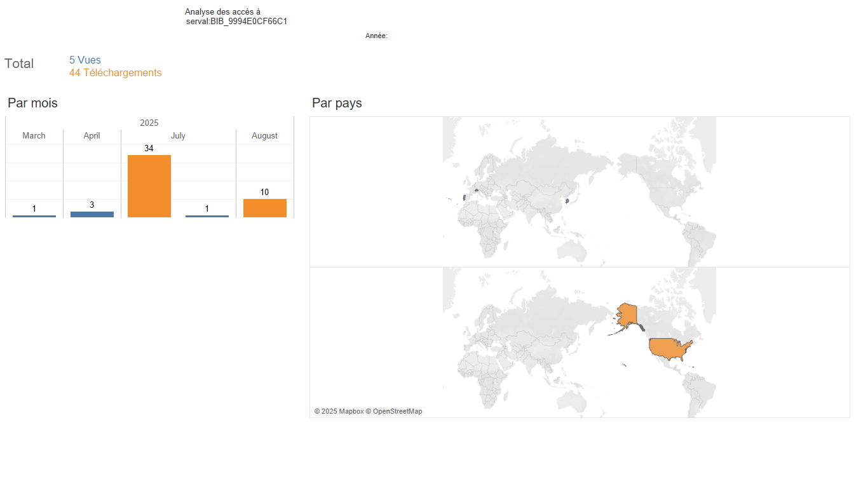
Task: Click the 'serval:BIB_9994E0CF66C1' identifier text
Action: [x=237, y=22]
